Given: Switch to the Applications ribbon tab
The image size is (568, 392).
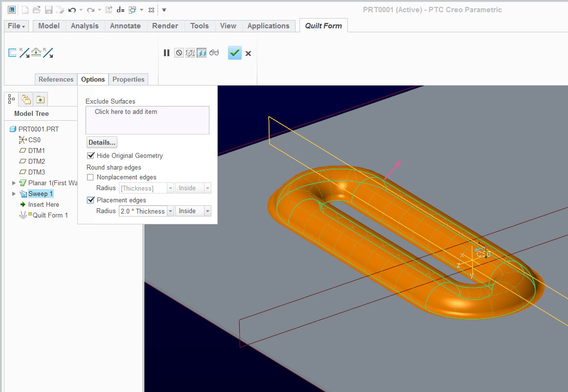Looking at the screenshot, I should tap(269, 26).
